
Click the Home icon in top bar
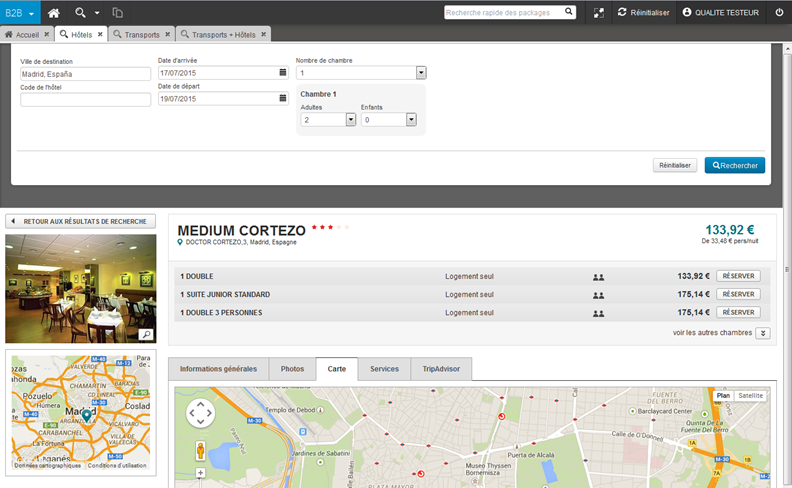[x=54, y=12]
